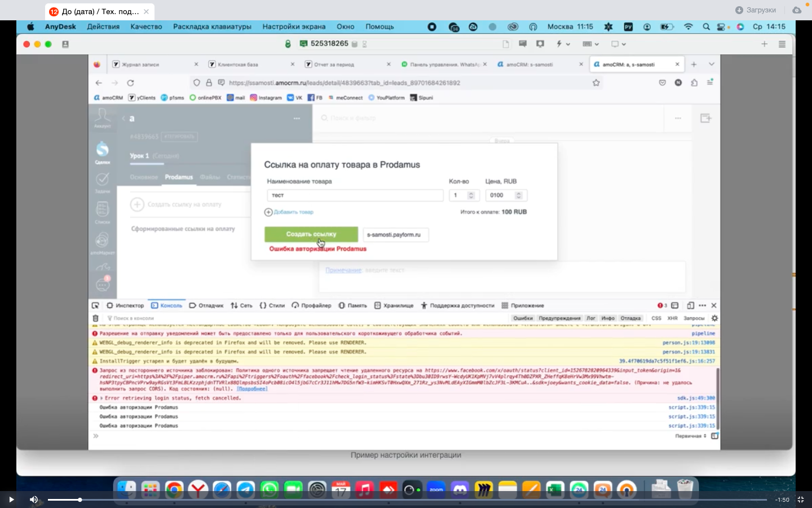
Task: Switch to the Журнал записи browser tab
Action: (155, 64)
